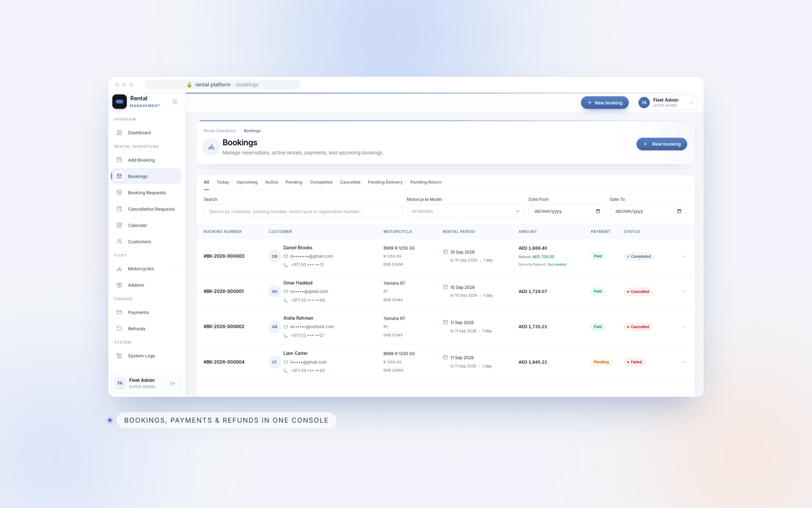Focus the bookings search field
Screen dimensions: 812x508
tap(303, 211)
